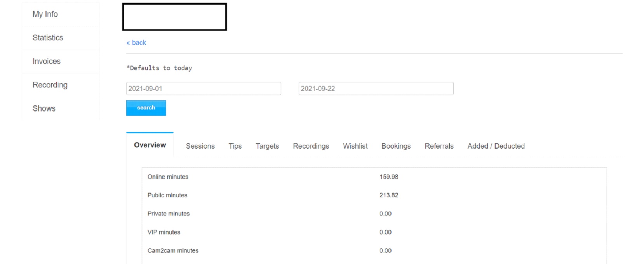Click the « back link
Image resolution: width=644 pixels, height=264 pixels.
(136, 43)
